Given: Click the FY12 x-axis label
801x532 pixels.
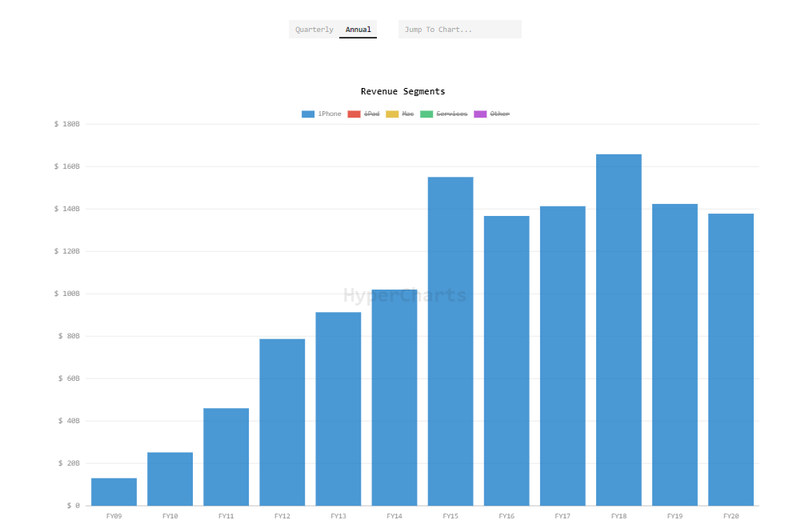Looking at the screenshot, I should tap(282, 516).
